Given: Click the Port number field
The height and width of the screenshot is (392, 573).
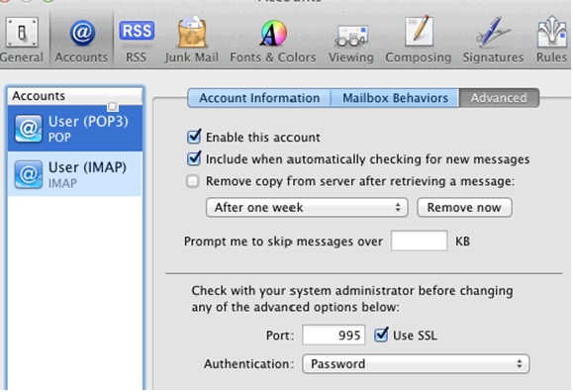Looking at the screenshot, I should pyautogui.click(x=334, y=335).
